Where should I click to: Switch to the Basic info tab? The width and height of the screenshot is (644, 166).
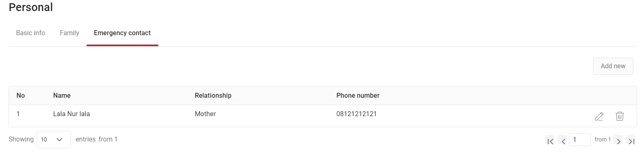pyautogui.click(x=31, y=33)
